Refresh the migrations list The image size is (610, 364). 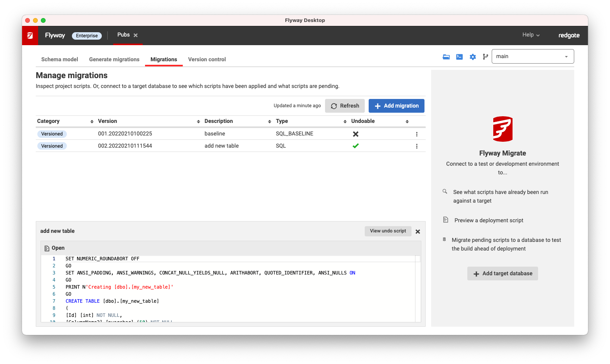(345, 106)
